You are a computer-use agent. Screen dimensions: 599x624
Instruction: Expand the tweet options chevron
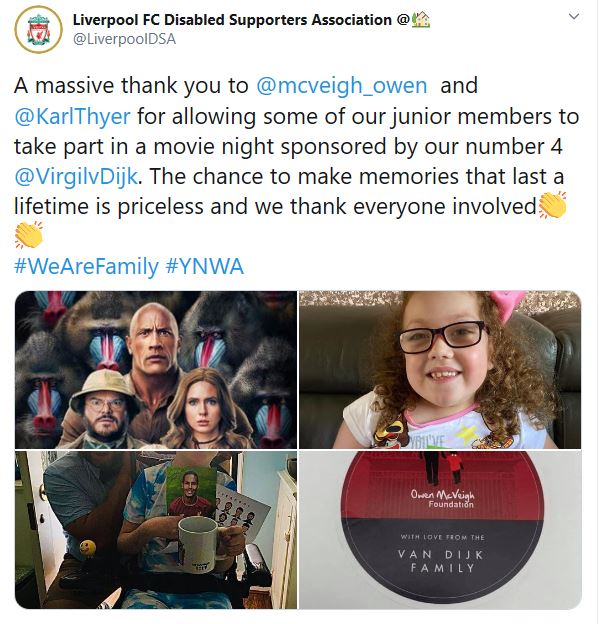574,16
